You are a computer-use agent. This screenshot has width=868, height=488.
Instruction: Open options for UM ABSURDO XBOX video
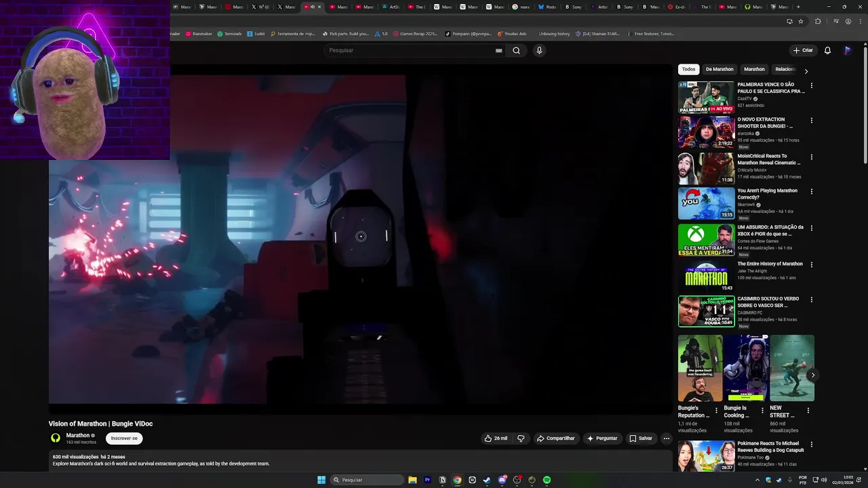(x=811, y=228)
